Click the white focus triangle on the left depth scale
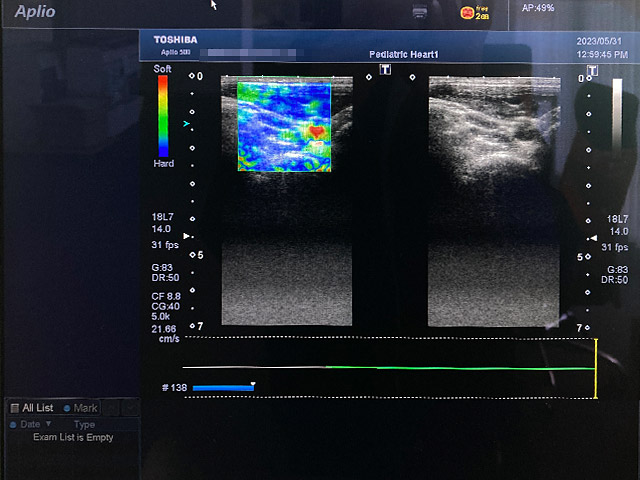Screen dimensions: 640x480 187,236
